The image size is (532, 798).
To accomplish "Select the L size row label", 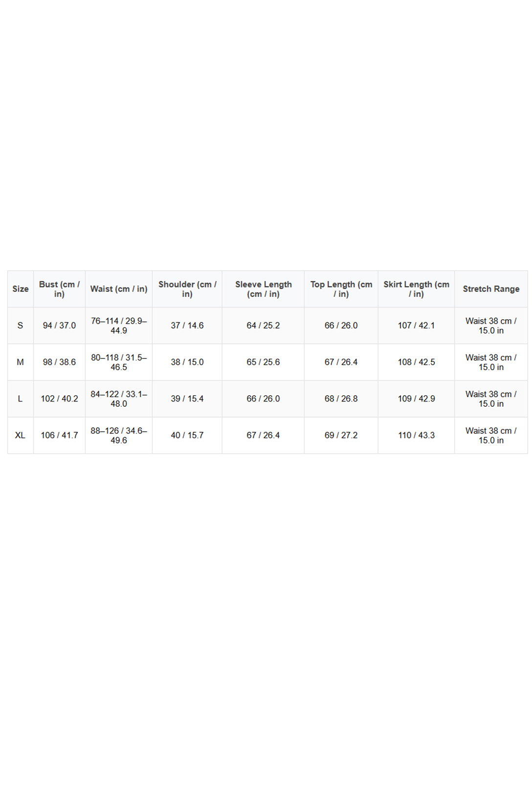I will pyautogui.click(x=21, y=399).
